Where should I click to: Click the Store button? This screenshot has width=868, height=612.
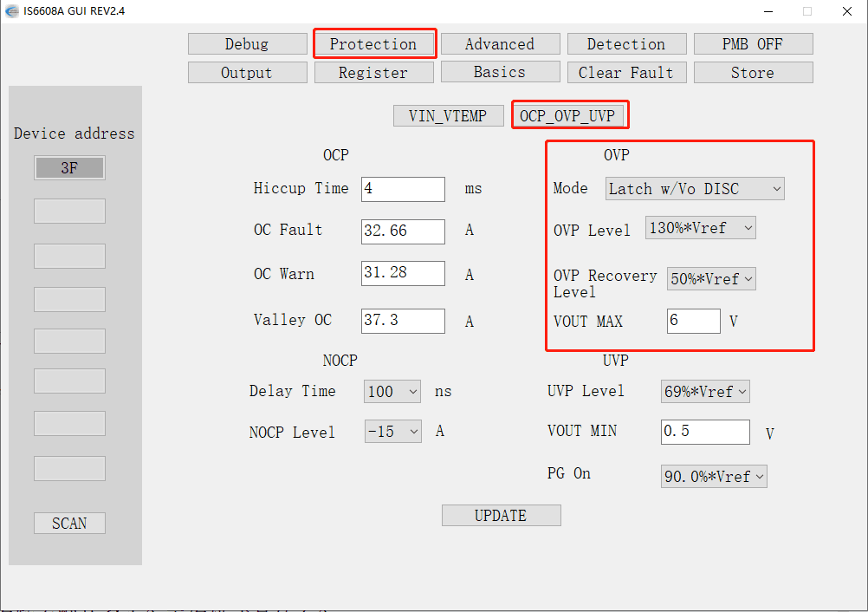coord(753,73)
